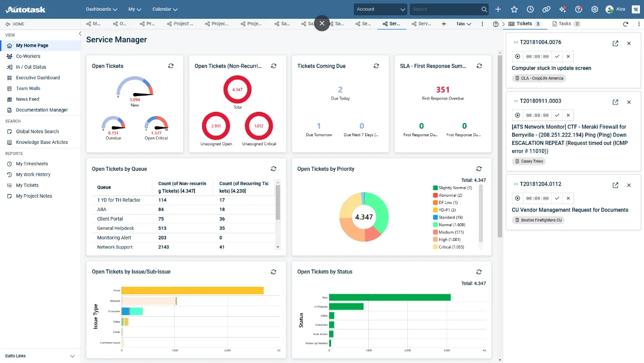The height and width of the screenshot is (363, 644).
Task: Click the plus icon in top bar
Action: click(x=498, y=9)
